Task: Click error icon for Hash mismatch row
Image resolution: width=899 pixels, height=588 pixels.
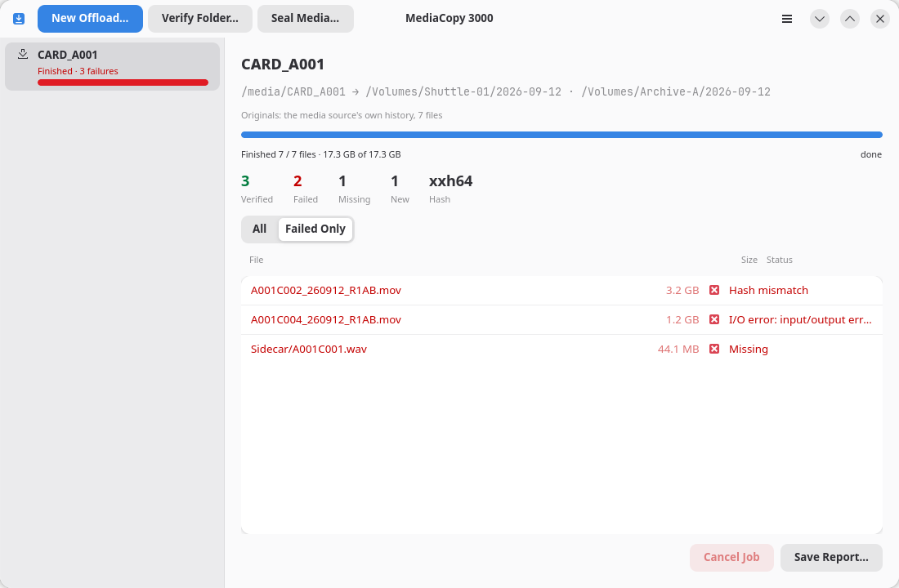Action: pos(713,290)
